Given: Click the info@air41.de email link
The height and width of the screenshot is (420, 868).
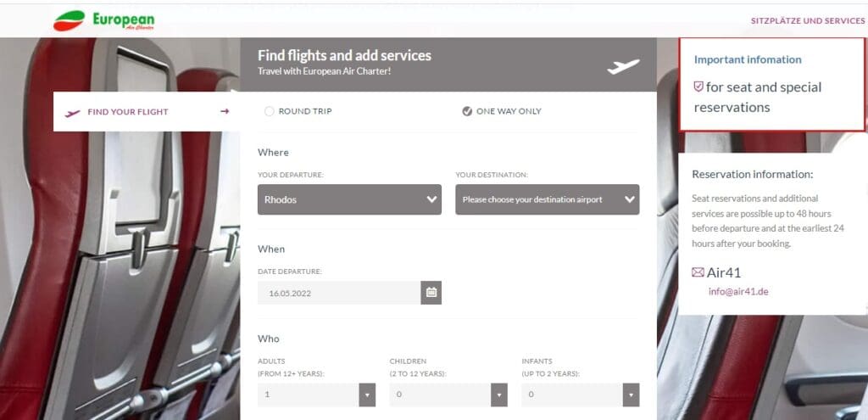Looking at the screenshot, I should [x=738, y=291].
